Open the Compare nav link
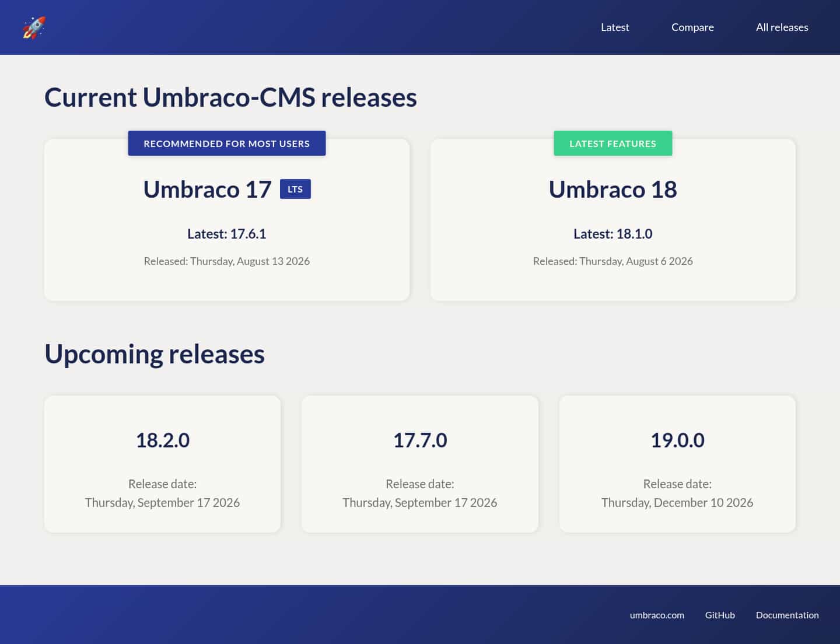The width and height of the screenshot is (840, 644). (692, 27)
